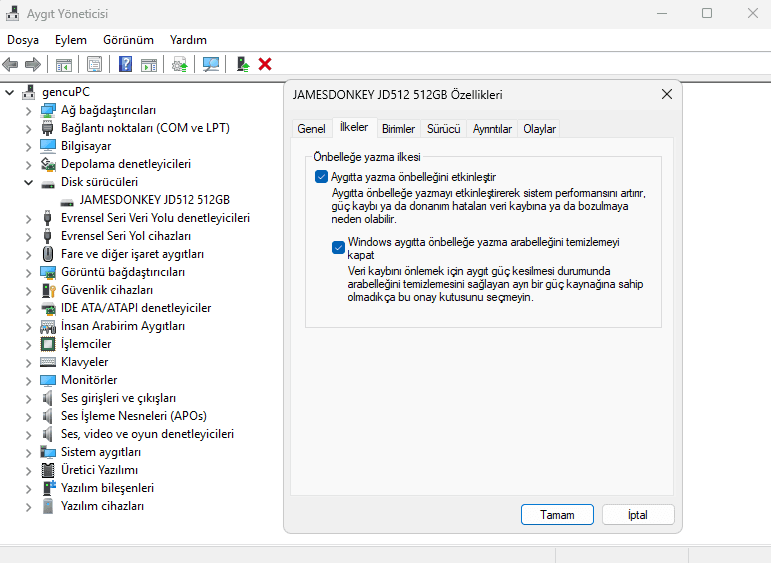The image size is (771, 563).
Task: Switch to the Sürücü tab
Action: (444, 129)
